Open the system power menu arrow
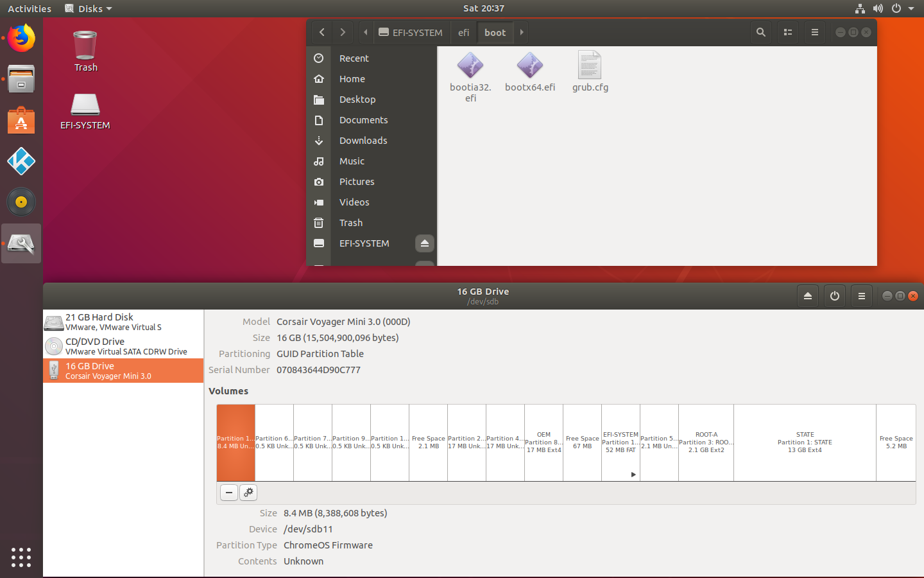Image resolution: width=924 pixels, height=578 pixels. coord(911,8)
